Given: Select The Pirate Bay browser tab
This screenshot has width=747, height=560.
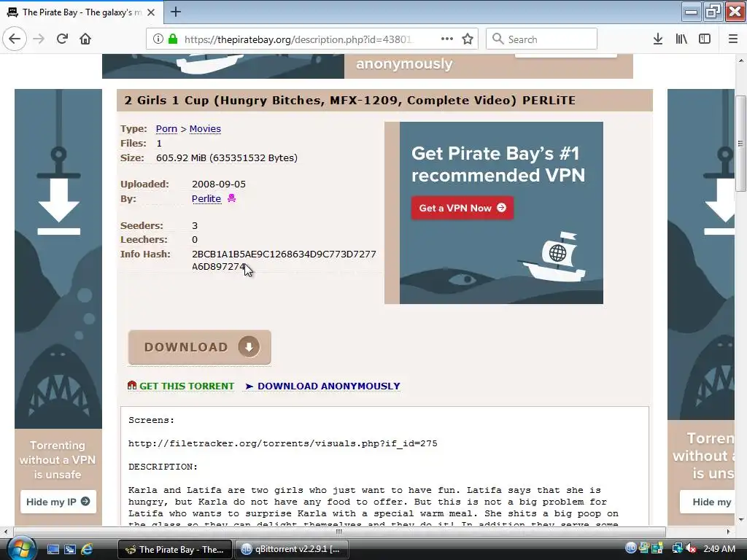Looking at the screenshot, I should (x=82, y=12).
